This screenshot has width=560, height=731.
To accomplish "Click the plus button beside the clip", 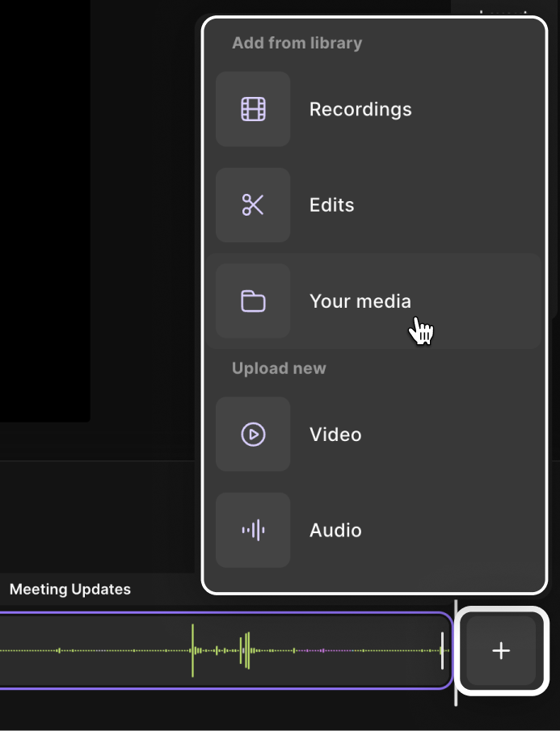I will tap(501, 651).
